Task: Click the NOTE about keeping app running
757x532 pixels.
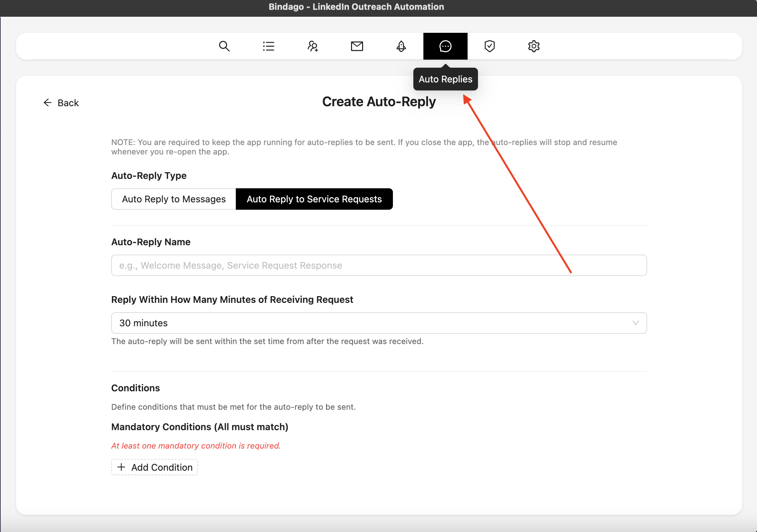Action: pos(364,147)
